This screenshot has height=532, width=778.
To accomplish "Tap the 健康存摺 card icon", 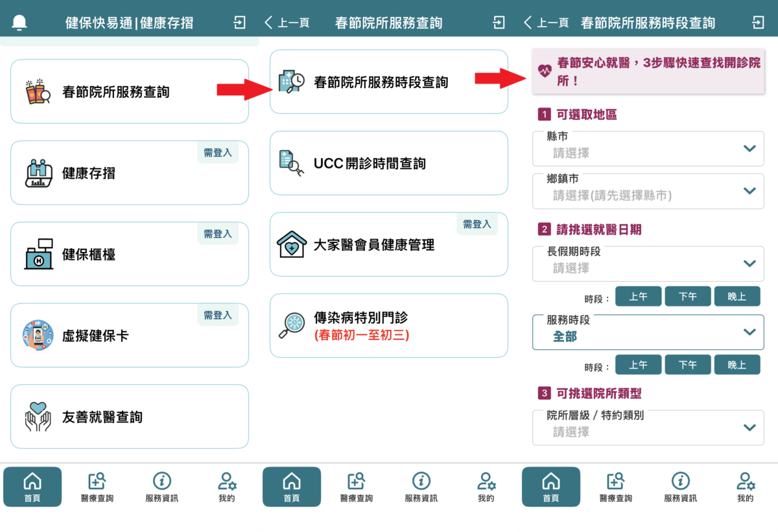I will coord(38,173).
